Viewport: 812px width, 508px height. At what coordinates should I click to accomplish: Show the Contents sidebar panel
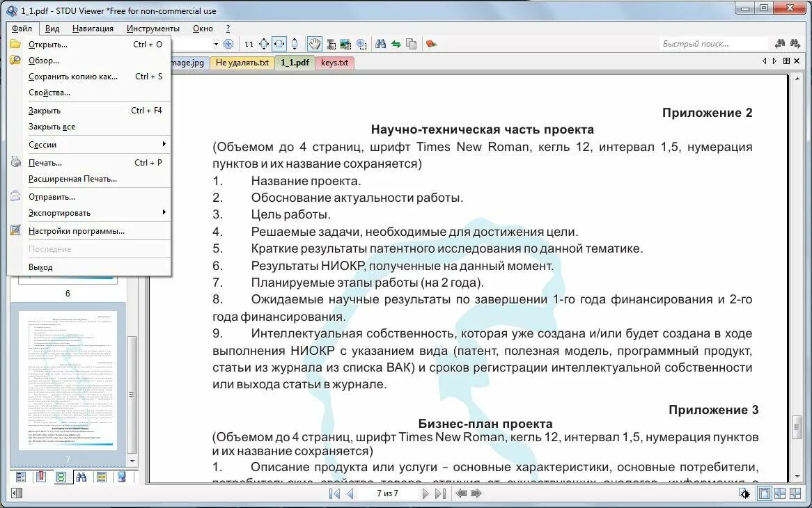21,477
